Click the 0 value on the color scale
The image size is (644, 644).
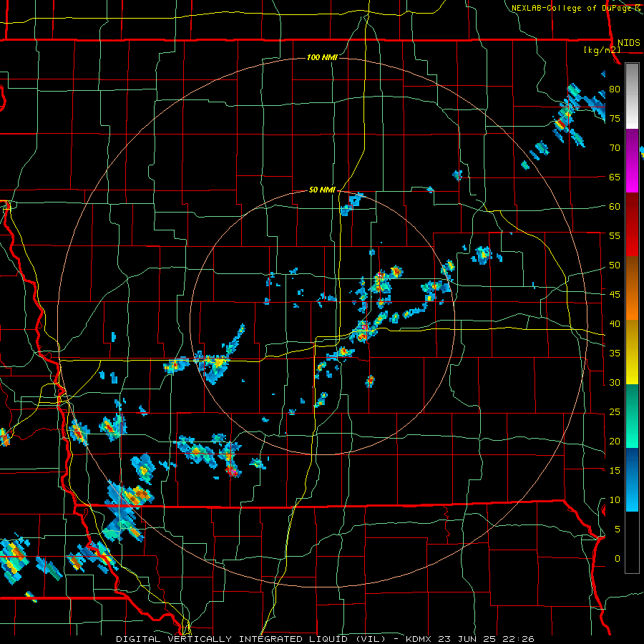click(x=618, y=559)
